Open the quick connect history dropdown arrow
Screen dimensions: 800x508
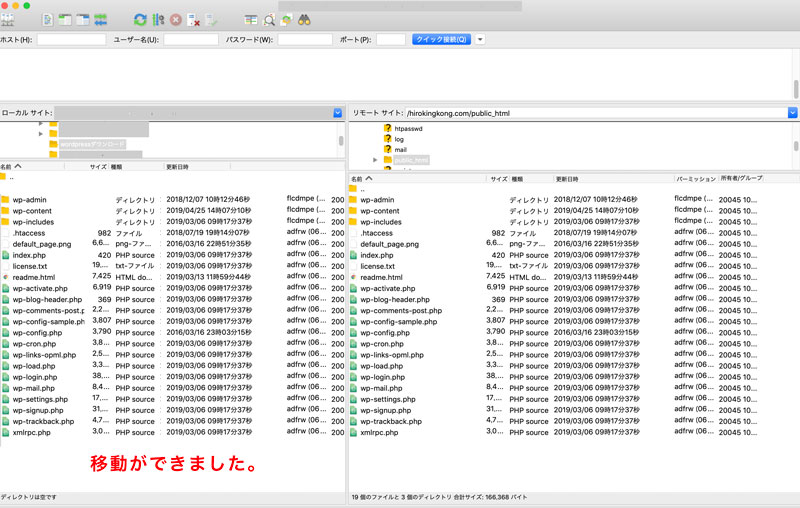pyautogui.click(x=480, y=39)
